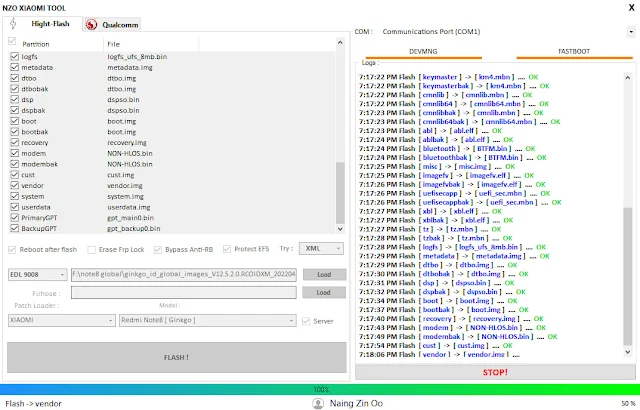The height and width of the screenshot is (410, 640).
Task: Open the Redmi Note8 Ginkgo model dropdown
Action: (x=208, y=320)
